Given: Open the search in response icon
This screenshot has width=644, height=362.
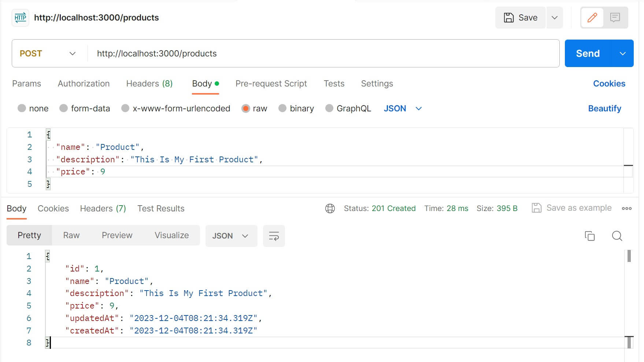Looking at the screenshot, I should click(x=617, y=236).
